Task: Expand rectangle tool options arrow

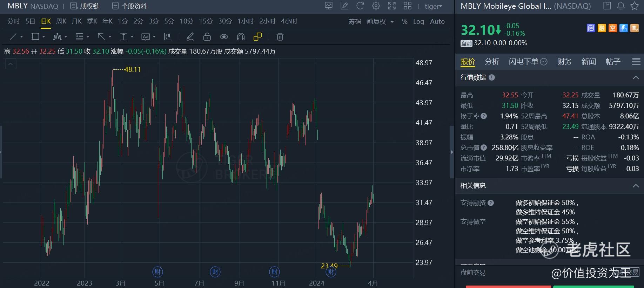Action: click(43, 37)
